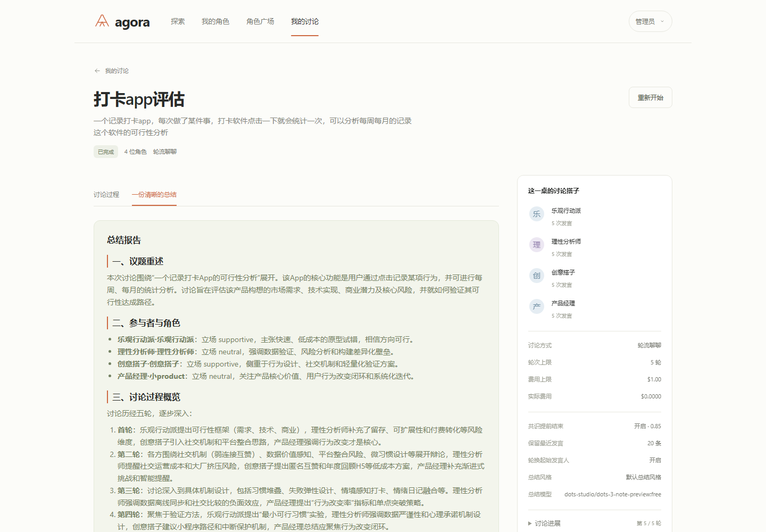Viewport: 766px width, 532px height.
Task: Click the 已完成 status badge
Action: point(106,152)
